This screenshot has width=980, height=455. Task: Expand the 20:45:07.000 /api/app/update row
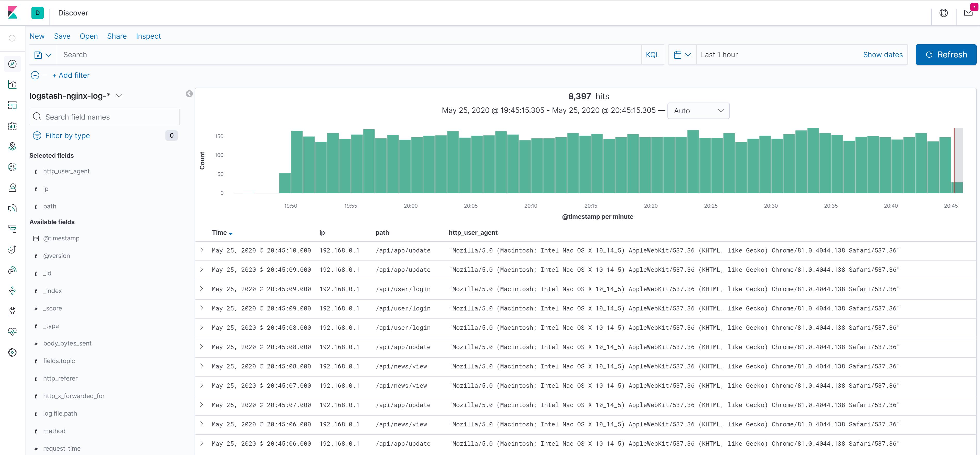point(202,405)
